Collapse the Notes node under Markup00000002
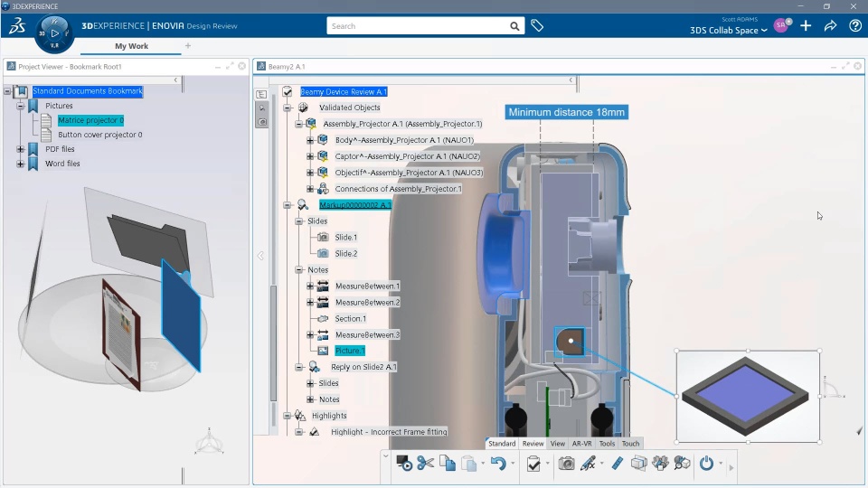 [299, 270]
